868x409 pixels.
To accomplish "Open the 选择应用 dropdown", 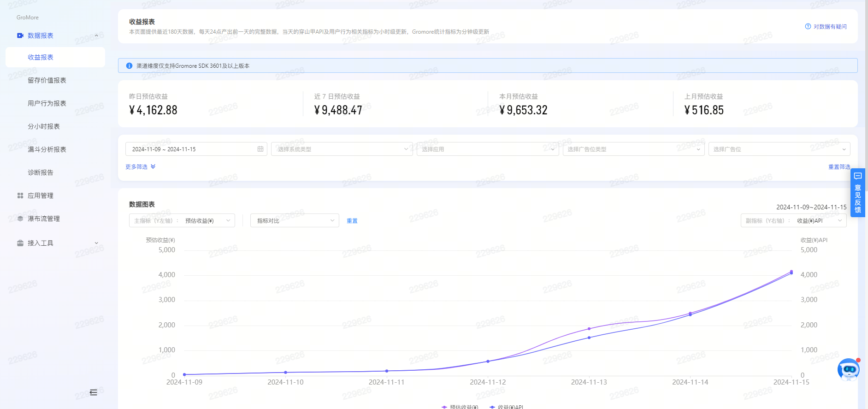I will [x=488, y=149].
